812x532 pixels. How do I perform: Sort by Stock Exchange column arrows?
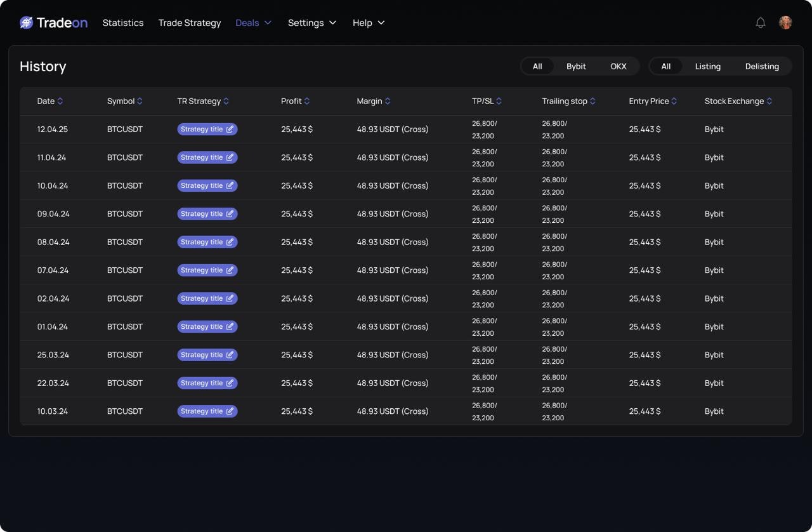769,102
